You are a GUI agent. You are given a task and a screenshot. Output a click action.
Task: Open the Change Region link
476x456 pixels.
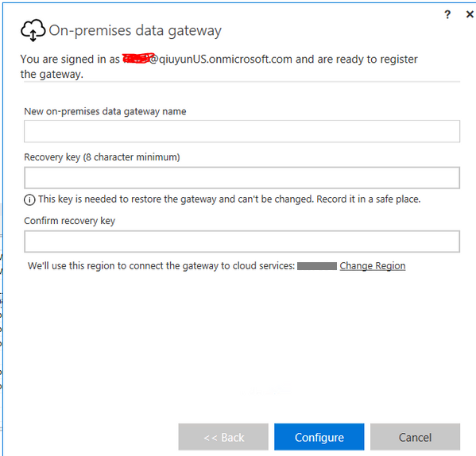(x=373, y=266)
